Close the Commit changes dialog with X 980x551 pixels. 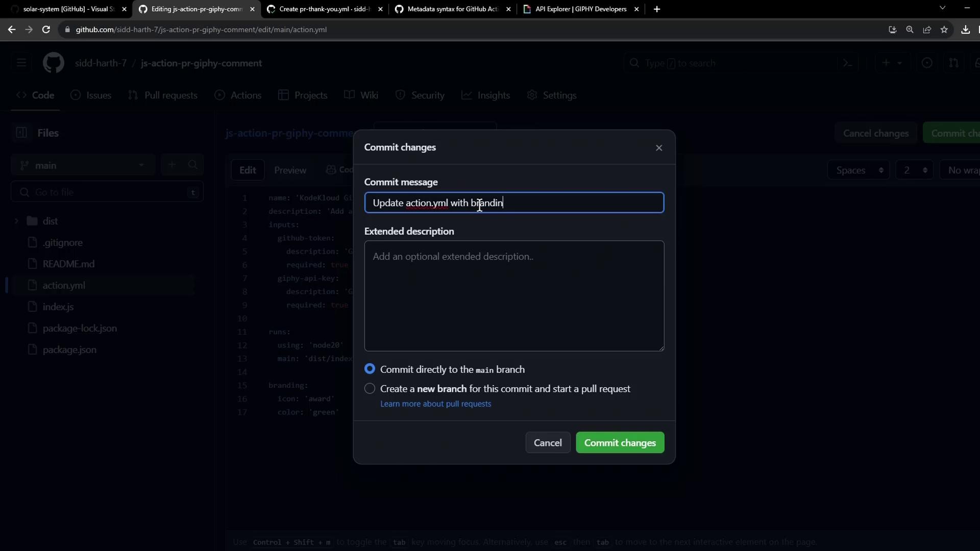[x=659, y=148]
